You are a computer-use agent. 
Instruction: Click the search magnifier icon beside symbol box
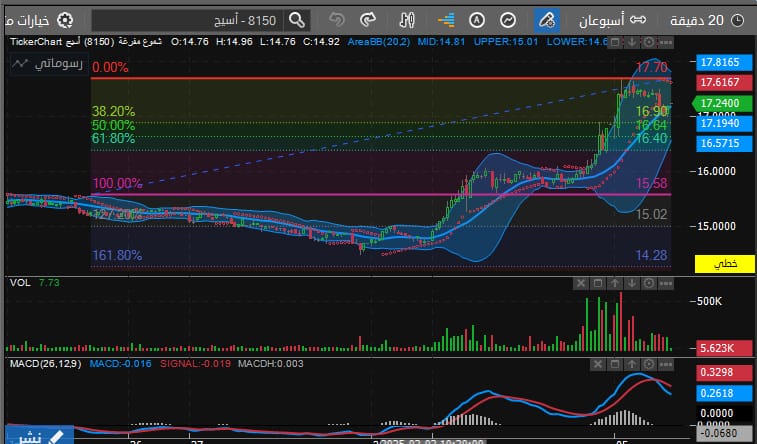point(297,19)
